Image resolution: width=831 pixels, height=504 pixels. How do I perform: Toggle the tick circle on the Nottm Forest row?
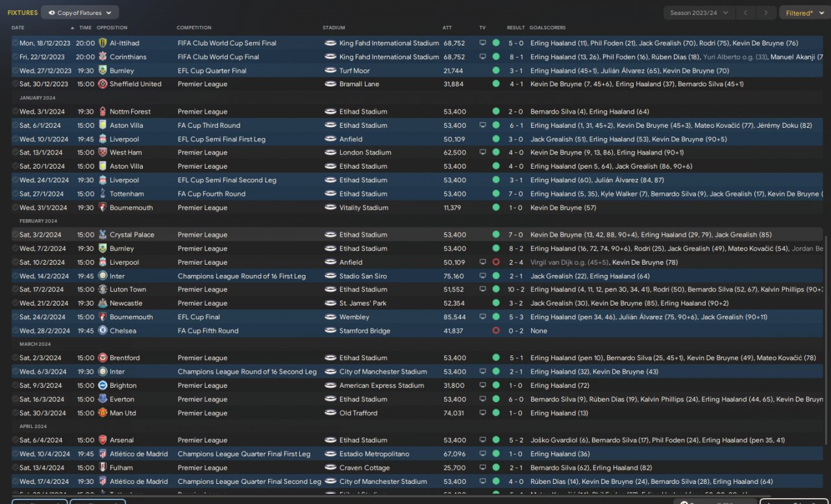click(x=15, y=112)
